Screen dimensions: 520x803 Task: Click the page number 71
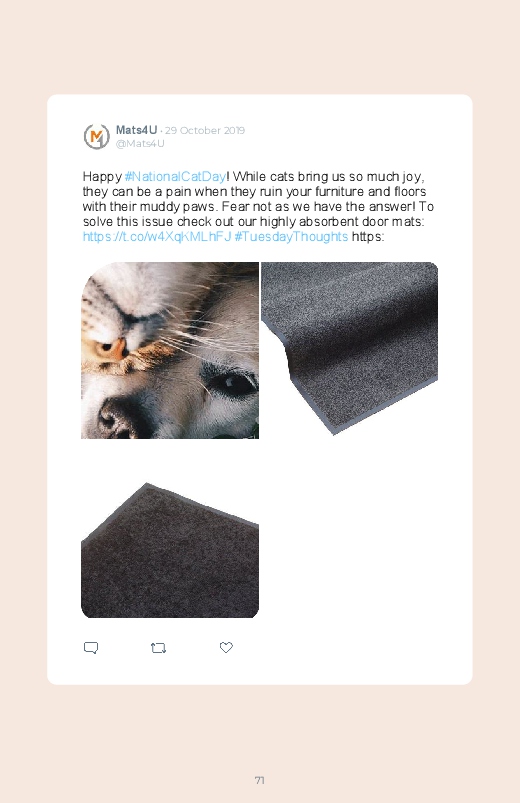(260, 780)
